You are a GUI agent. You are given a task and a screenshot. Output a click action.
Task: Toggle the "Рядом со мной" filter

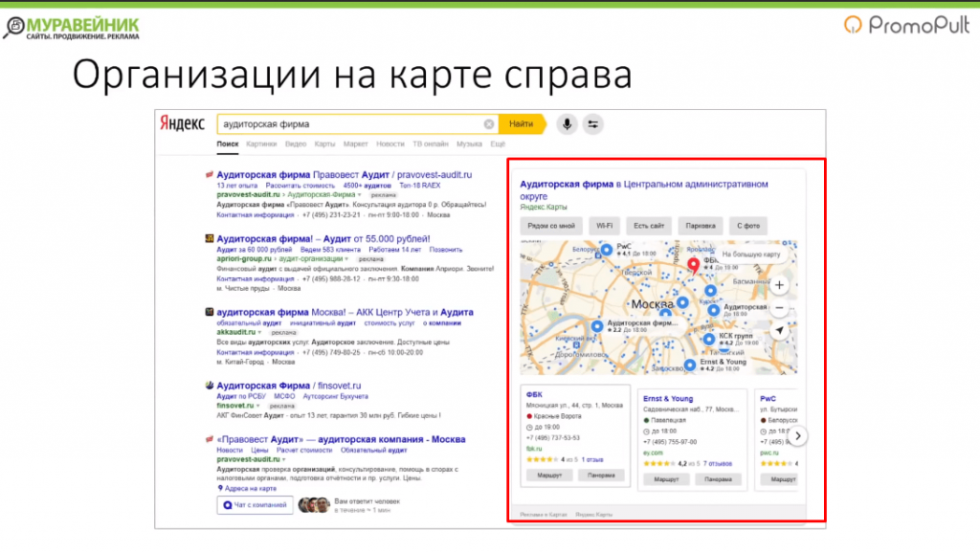click(x=551, y=226)
